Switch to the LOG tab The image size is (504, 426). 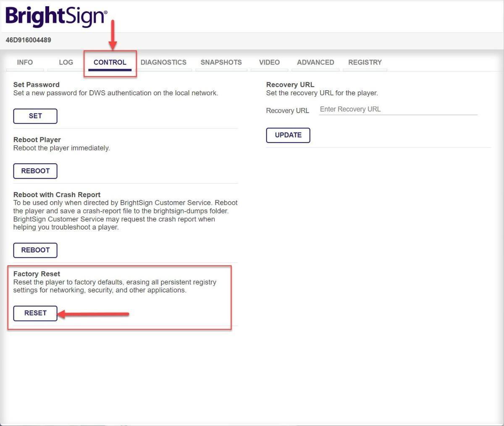coord(66,62)
